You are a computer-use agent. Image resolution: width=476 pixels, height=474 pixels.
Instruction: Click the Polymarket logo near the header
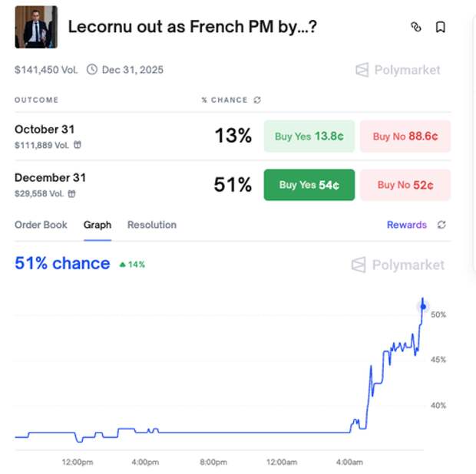point(398,70)
